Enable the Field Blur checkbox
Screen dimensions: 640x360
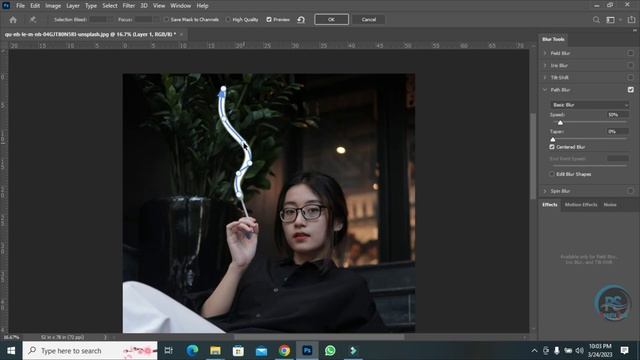[x=631, y=53]
